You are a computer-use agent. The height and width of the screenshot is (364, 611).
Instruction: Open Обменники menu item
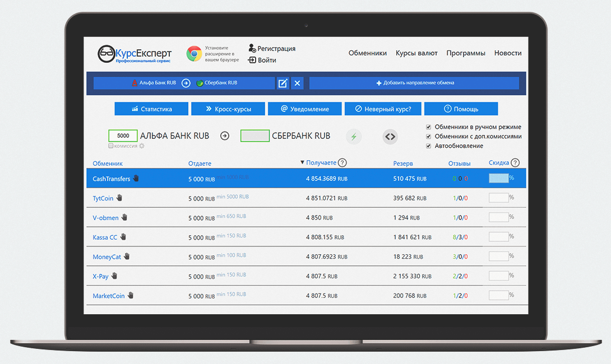point(368,53)
